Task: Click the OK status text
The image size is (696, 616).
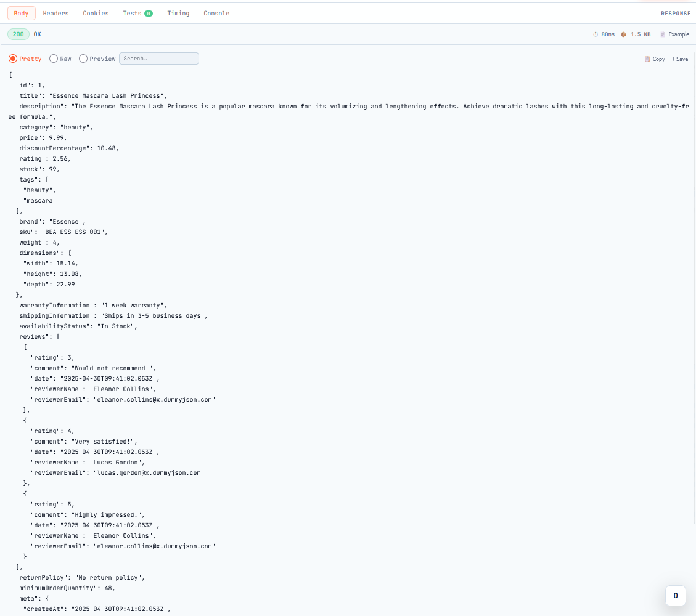Action: 37,34
